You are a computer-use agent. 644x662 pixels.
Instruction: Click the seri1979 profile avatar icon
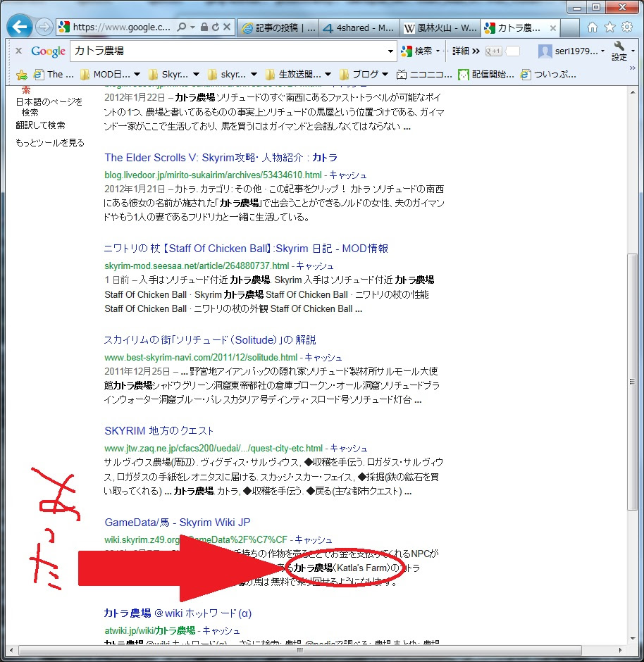[x=545, y=51]
